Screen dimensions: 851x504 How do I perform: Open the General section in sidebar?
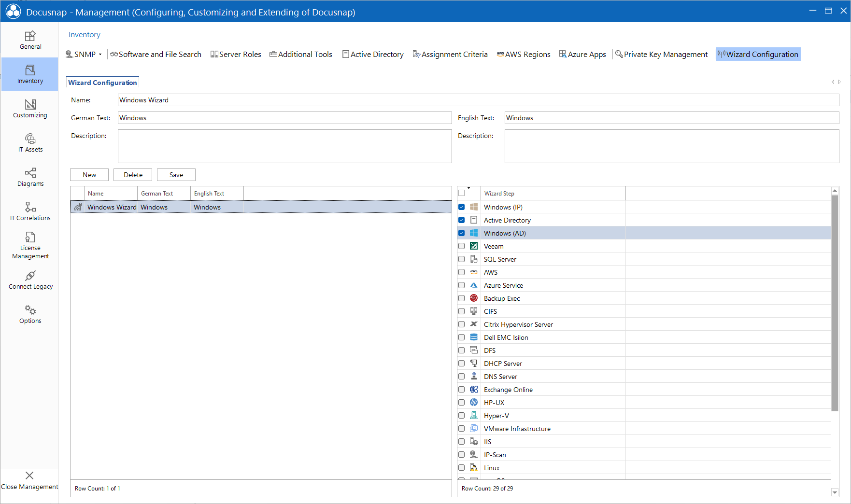30,41
